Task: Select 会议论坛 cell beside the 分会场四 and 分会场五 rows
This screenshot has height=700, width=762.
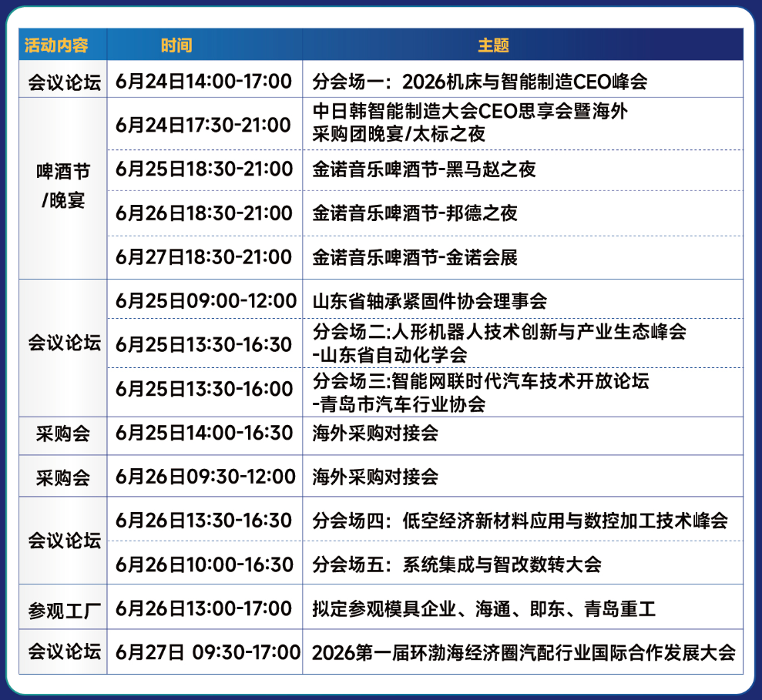Action: coord(62,540)
